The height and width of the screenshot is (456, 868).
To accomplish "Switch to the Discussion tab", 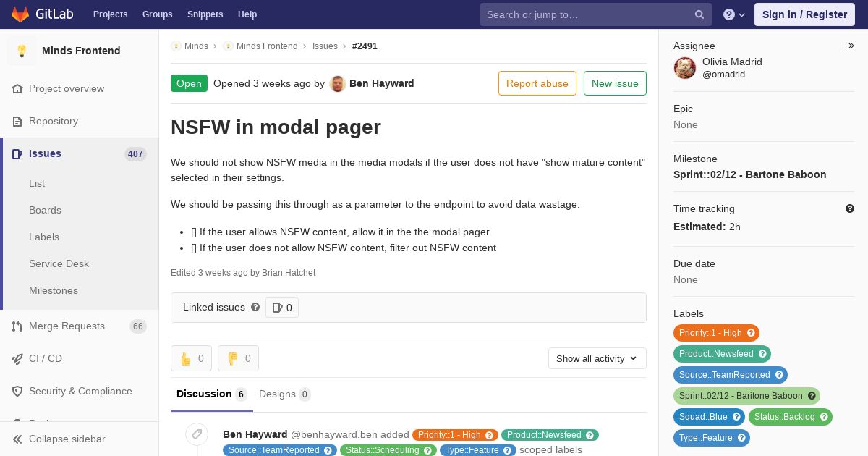I will [212, 394].
